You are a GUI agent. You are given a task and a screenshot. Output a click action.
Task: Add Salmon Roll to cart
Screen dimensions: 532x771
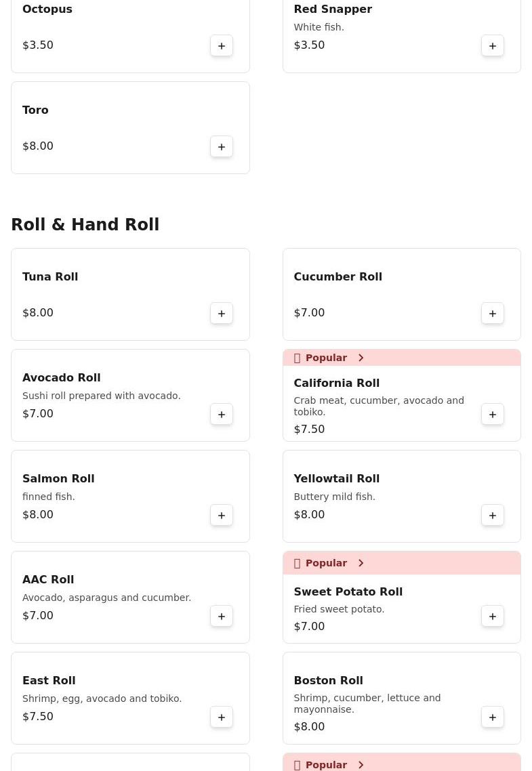[222, 515]
